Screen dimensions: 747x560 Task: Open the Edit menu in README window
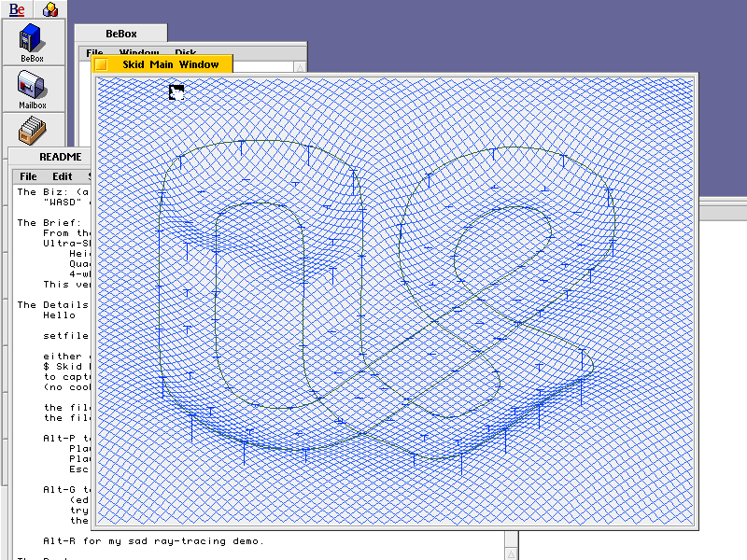pyautogui.click(x=62, y=176)
